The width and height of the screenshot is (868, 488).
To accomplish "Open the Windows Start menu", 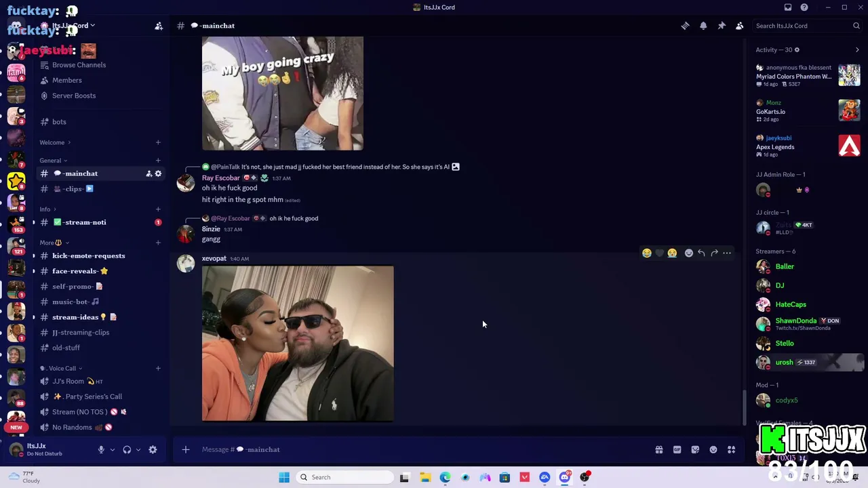I will 284,477.
